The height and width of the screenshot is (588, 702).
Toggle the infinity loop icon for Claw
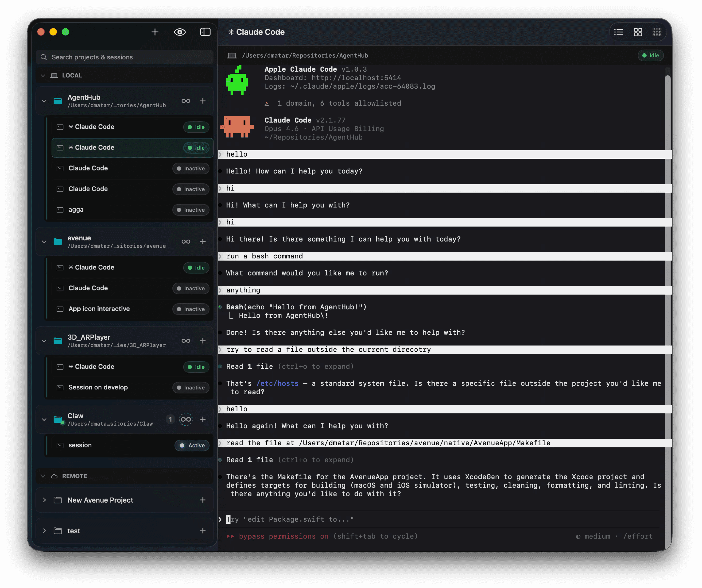point(186,419)
